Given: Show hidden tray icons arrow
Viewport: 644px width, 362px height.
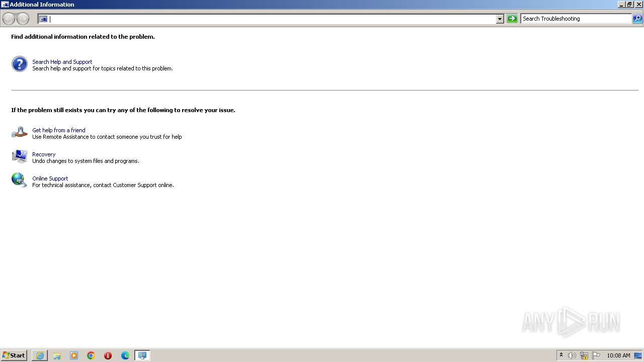Looking at the screenshot, I should (x=561, y=355).
